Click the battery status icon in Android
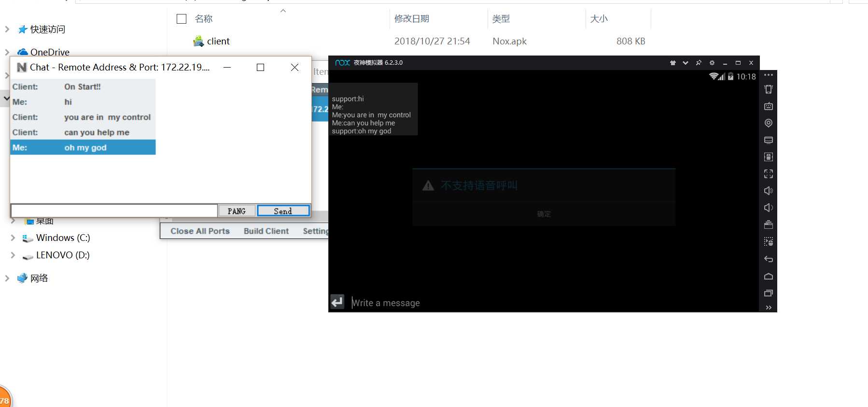The width and height of the screenshot is (868, 407). tap(730, 76)
